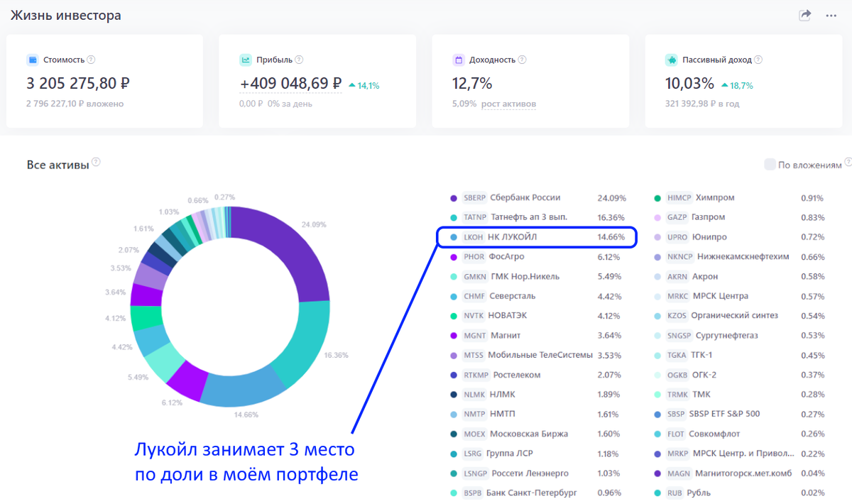Screen dimensions: 852x504
Task: Toggle the По вложениям checkbox
Action: click(x=770, y=165)
